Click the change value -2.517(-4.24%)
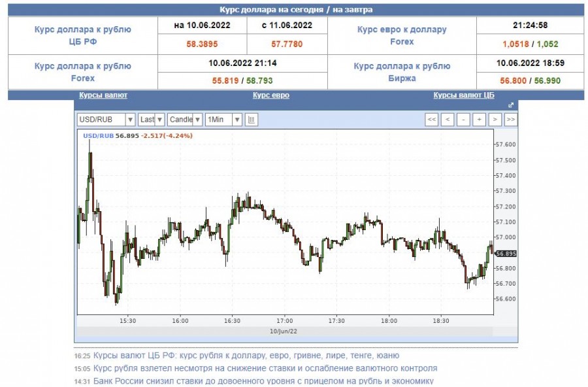This screenshot has height=387, width=588. pos(167,136)
